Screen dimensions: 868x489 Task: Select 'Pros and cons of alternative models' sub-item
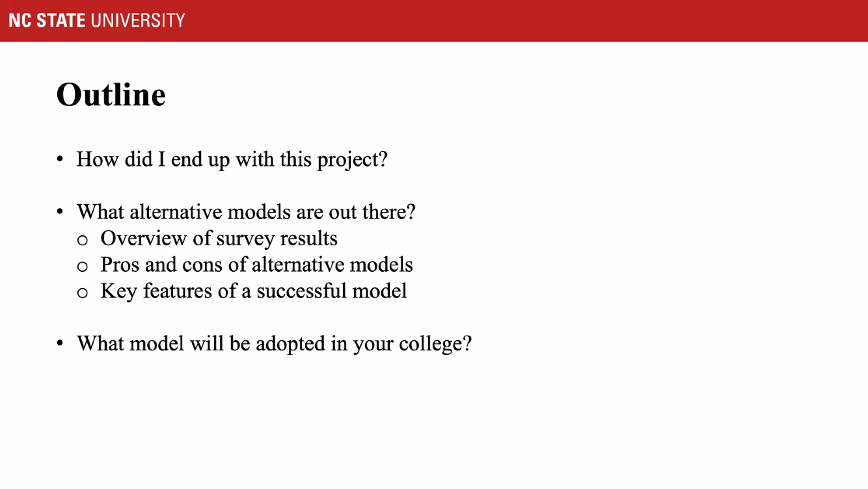click(x=256, y=265)
